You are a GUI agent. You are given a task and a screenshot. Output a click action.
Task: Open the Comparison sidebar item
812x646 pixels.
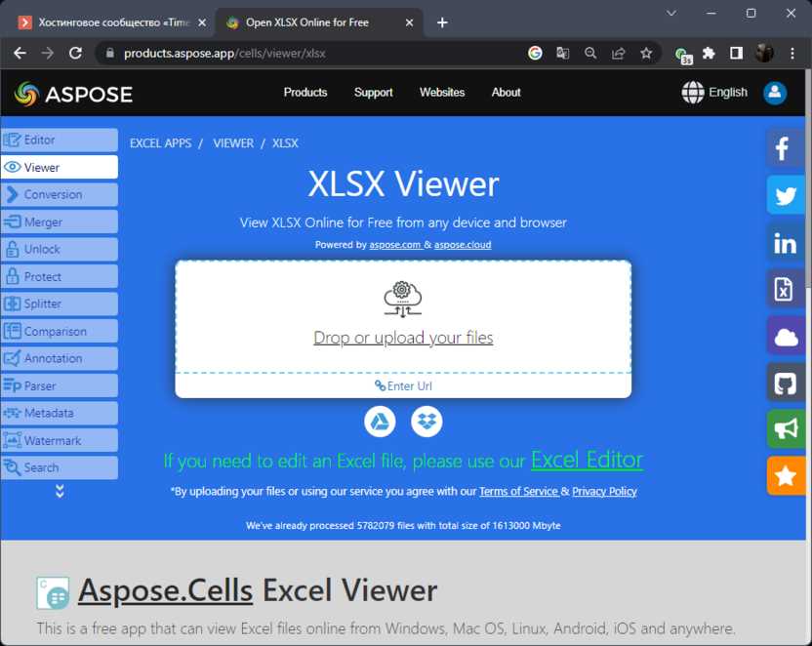59,331
